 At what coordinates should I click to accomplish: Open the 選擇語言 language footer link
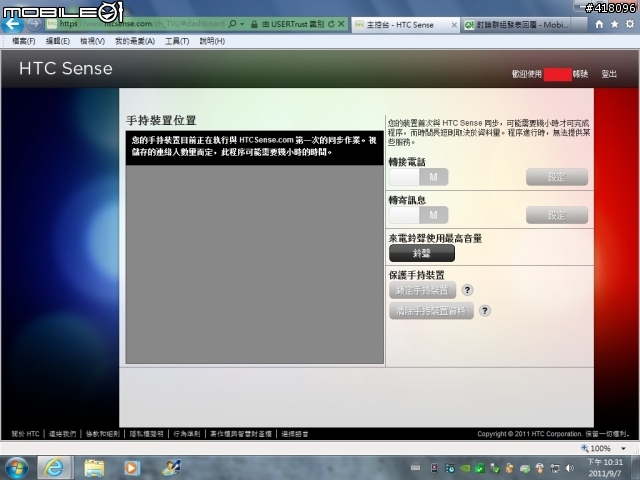click(295, 434)
